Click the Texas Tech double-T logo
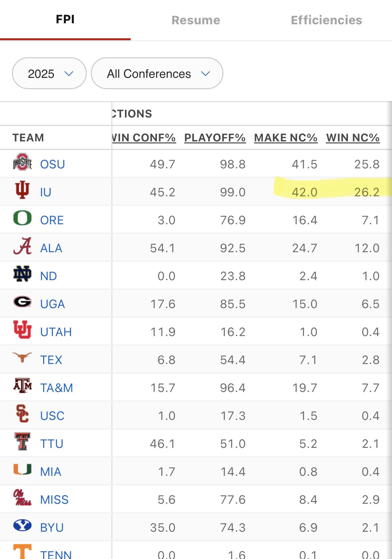The height and width of the screenshot is (559, 392). pos(22,442)
